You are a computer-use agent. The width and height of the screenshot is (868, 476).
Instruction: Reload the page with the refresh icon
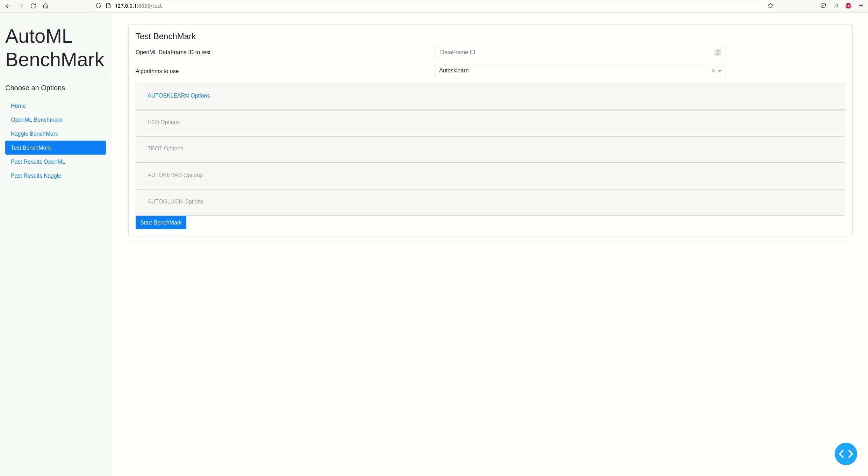33,6
